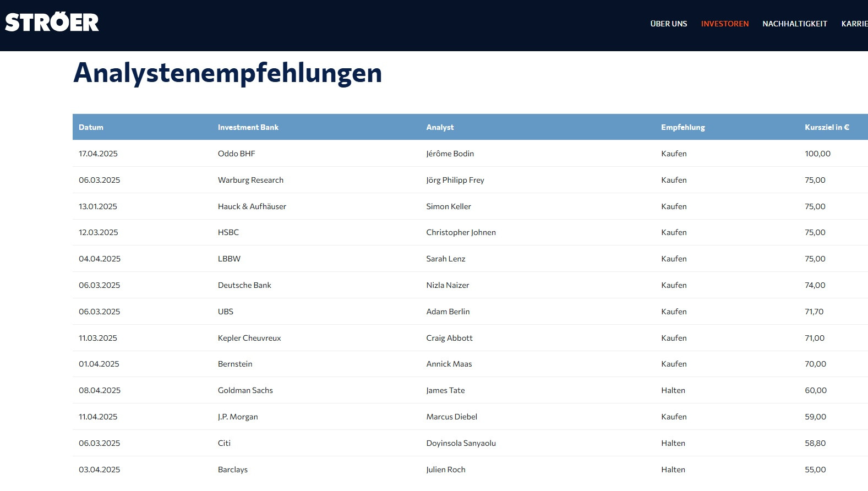The width and height of the screenshot is (868, 491).
Task: Click analyst Annick Maas
Action: click(x=449, y=364)
